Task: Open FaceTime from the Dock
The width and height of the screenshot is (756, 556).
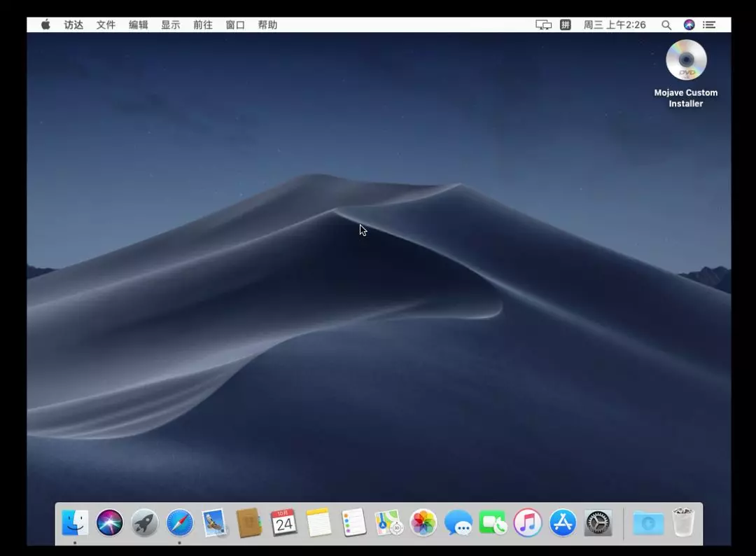Action: click(x=493, y=522)
